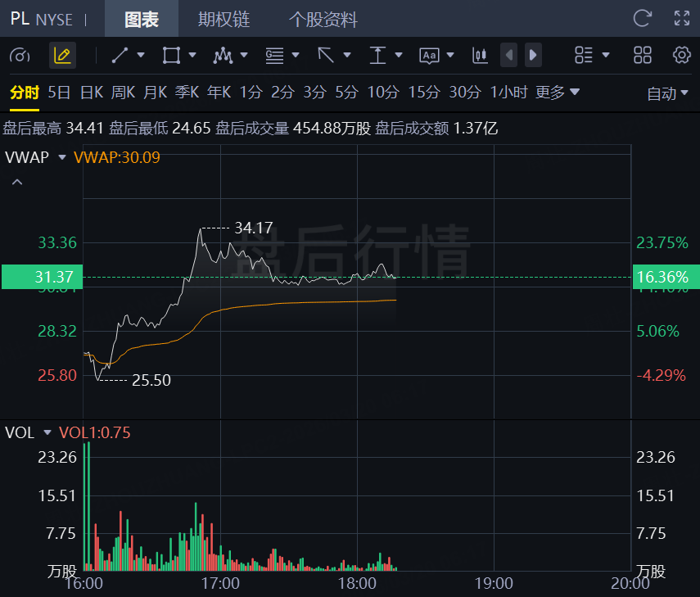Select the rectangle shape tool

click(171, 56)
